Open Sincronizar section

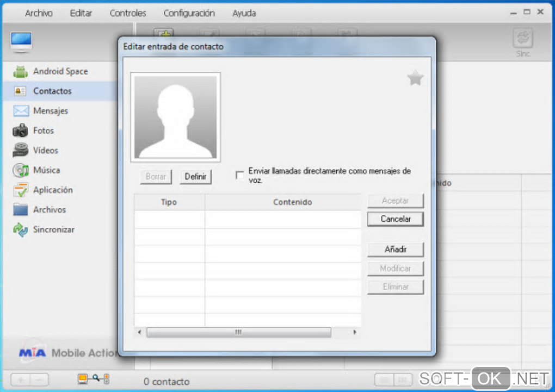44,230
